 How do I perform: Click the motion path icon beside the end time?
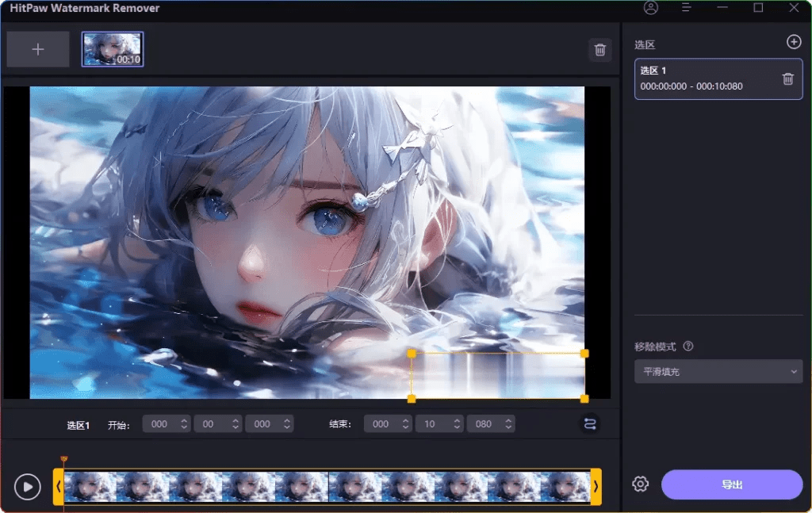pyautogui.click(x=589, y=423)
